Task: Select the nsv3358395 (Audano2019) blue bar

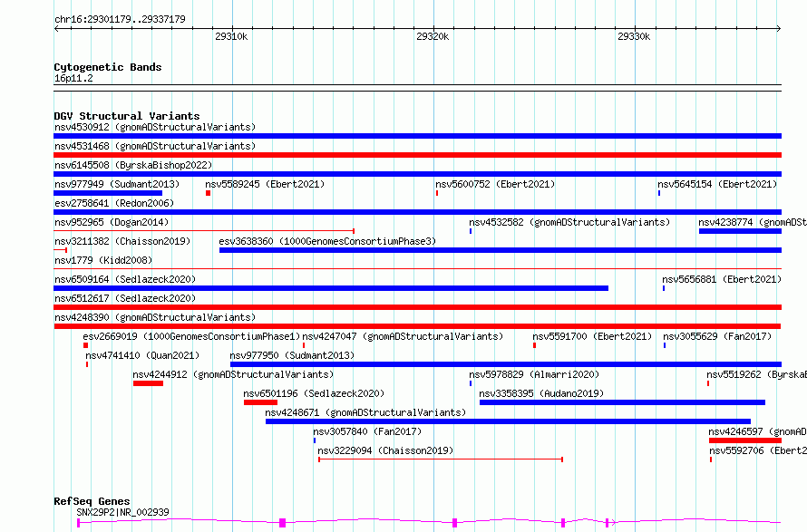Action: 622,402
